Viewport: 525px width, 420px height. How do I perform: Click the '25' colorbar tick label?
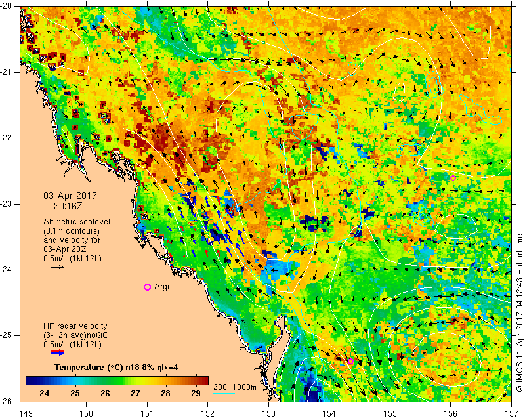pyautogui.click(x=75, y=394)
